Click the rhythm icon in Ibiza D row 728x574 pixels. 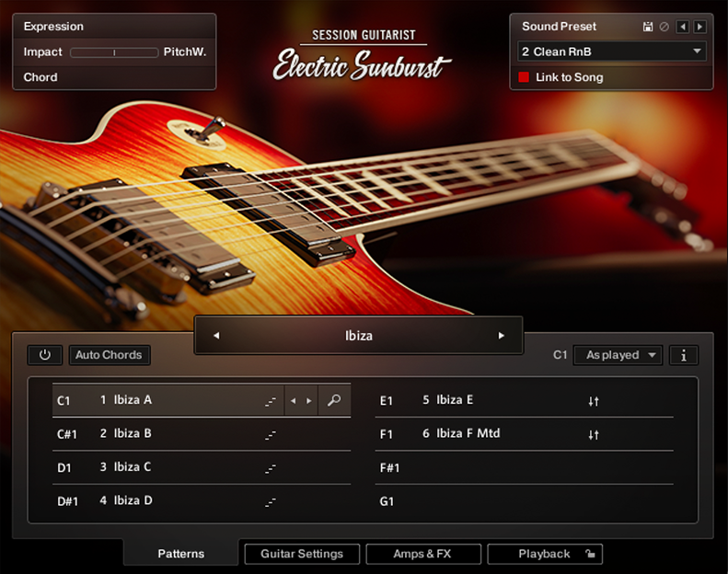pyautogui.click(x=271, y=502)
